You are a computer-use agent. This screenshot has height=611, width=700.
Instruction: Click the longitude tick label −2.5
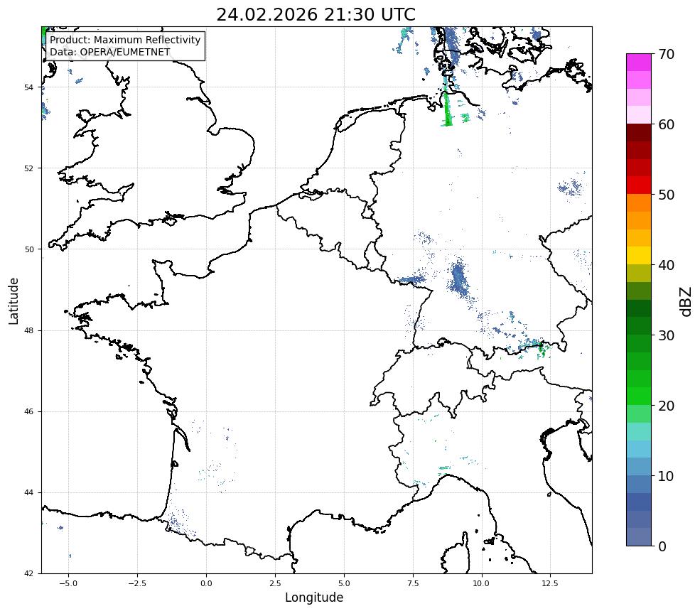pos(137,583)
